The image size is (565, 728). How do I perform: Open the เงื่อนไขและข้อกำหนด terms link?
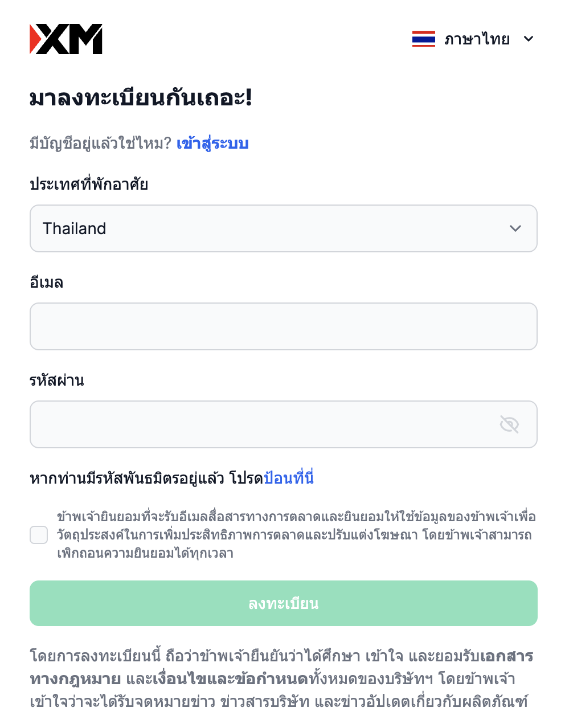pos(230,679)
